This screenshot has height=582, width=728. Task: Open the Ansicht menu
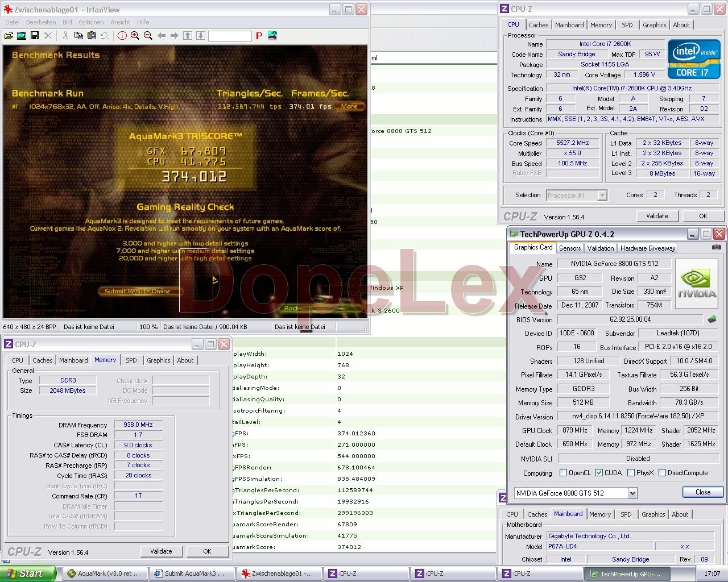pos(121,22)
